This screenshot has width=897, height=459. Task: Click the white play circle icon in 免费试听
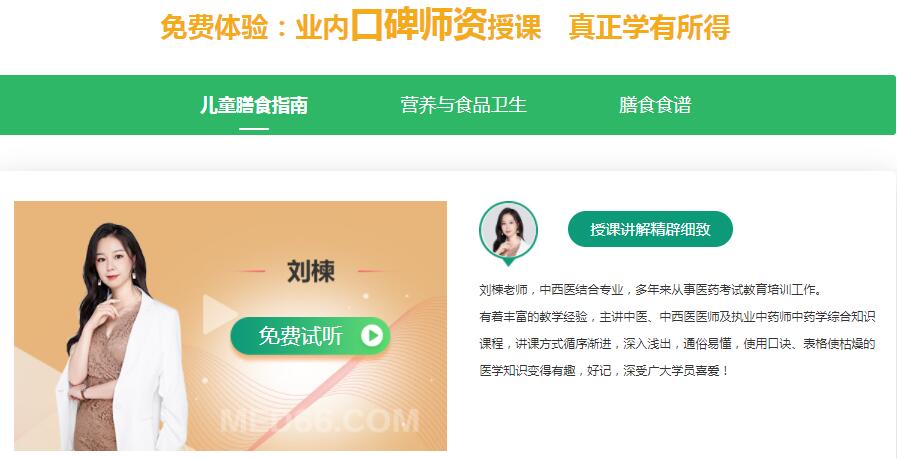372,336
